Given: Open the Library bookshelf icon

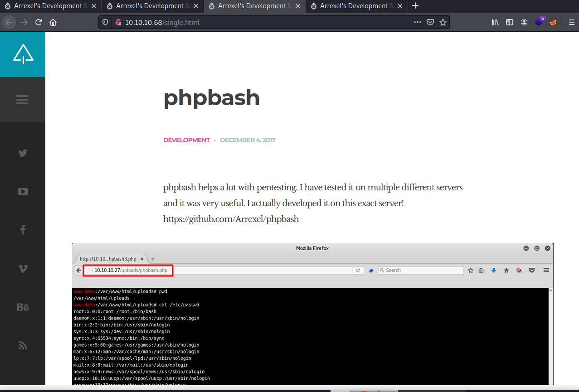Looking at the screenshot, I should [495, 22].
